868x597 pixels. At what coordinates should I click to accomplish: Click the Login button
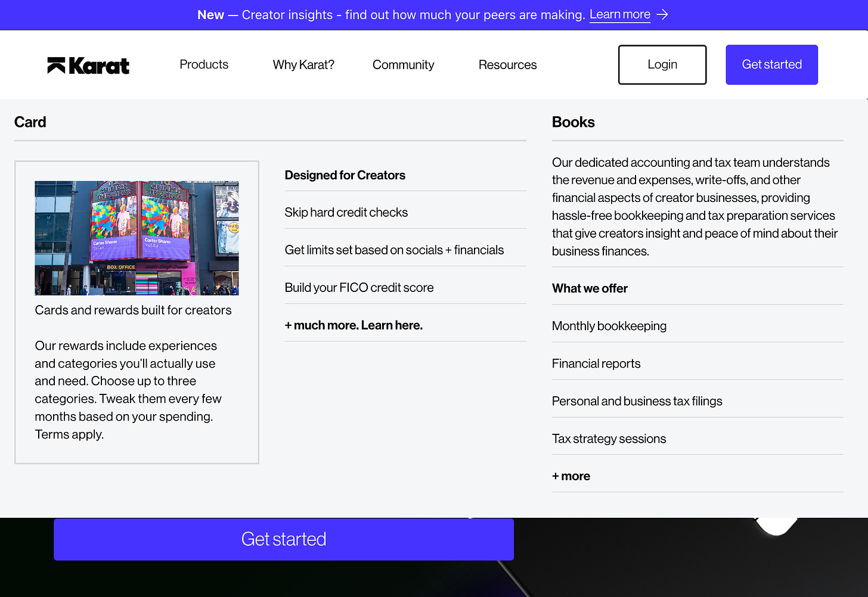[662, 64]
